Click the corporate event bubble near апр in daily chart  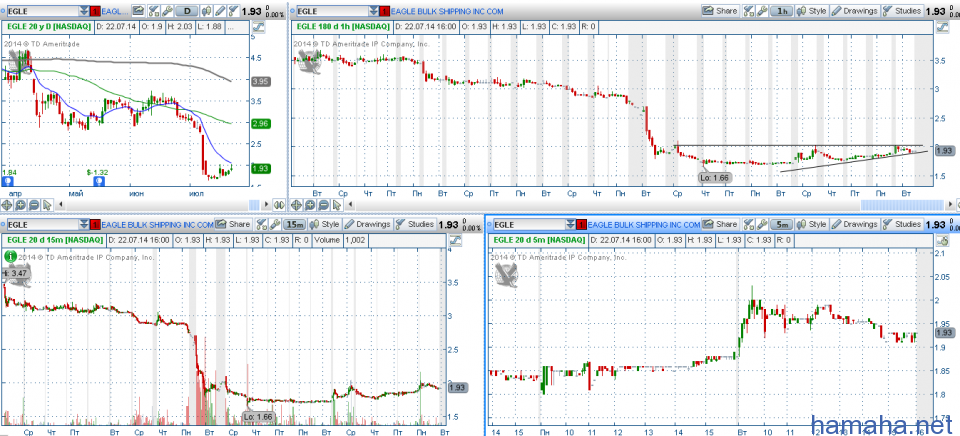7,182
